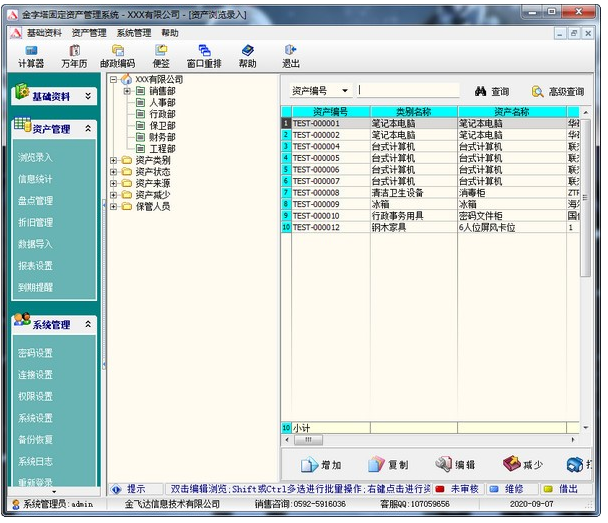Click into the search text field
Image resolution: width=608 pixels, height=523 pixels.
pos(408,91)
